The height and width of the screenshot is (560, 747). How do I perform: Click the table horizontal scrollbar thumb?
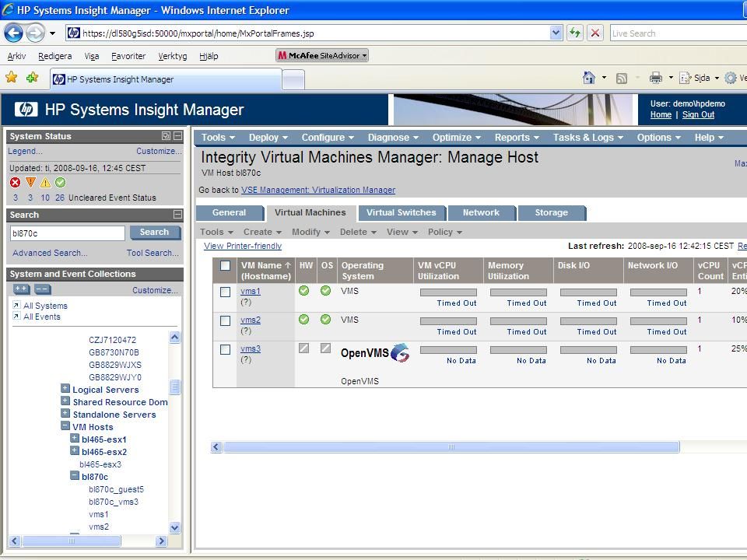coord(451,446)
